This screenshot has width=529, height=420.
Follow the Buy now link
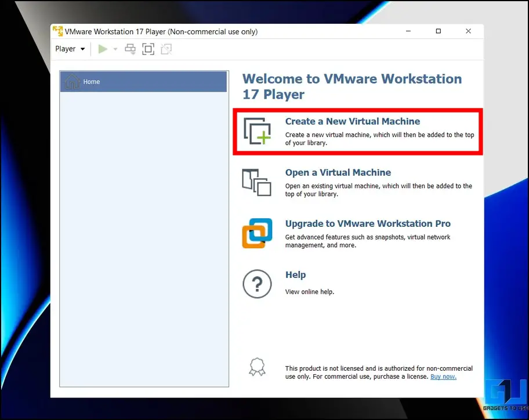click(x=443, y=376)
